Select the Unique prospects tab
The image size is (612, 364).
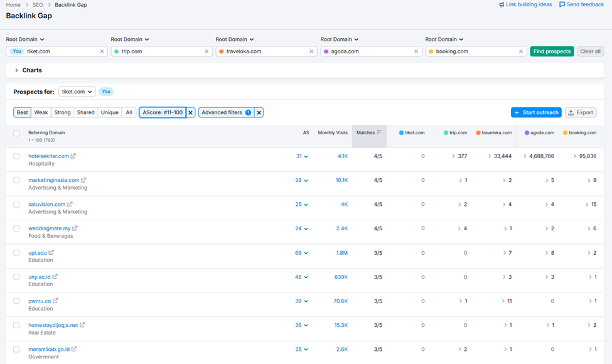tap(110, 112)
